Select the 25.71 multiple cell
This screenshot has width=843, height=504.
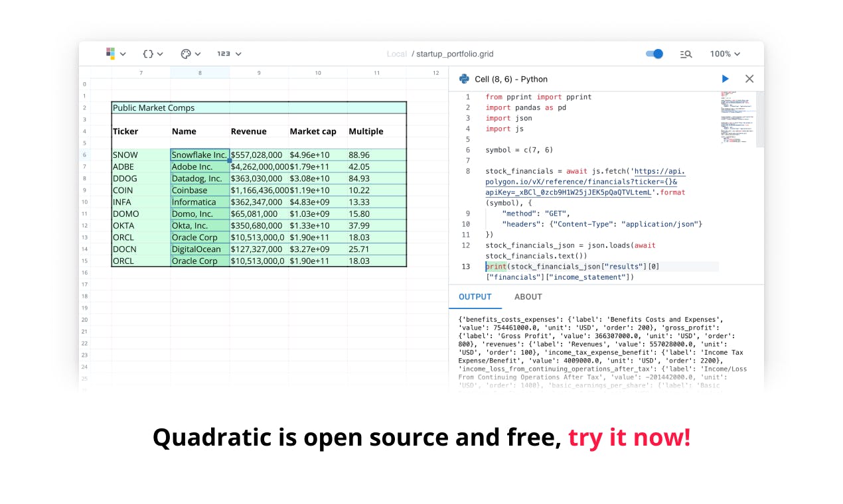point(376,249)
